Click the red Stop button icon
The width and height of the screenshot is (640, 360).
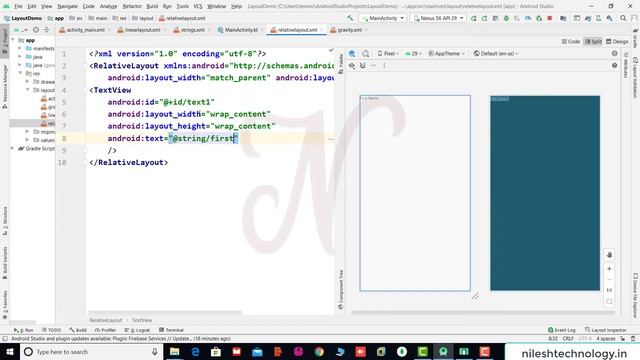[x=550, y=18]
